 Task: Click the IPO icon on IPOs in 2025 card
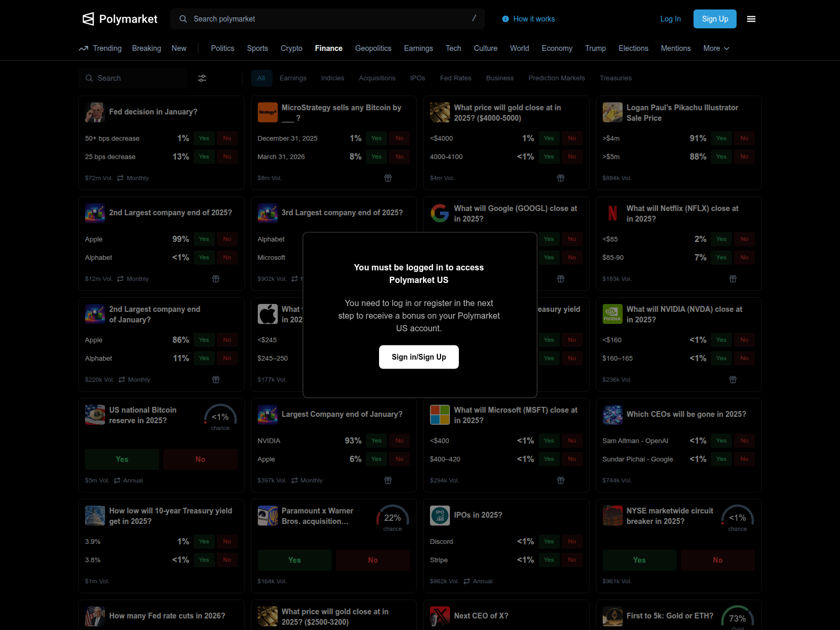point(440,516)
